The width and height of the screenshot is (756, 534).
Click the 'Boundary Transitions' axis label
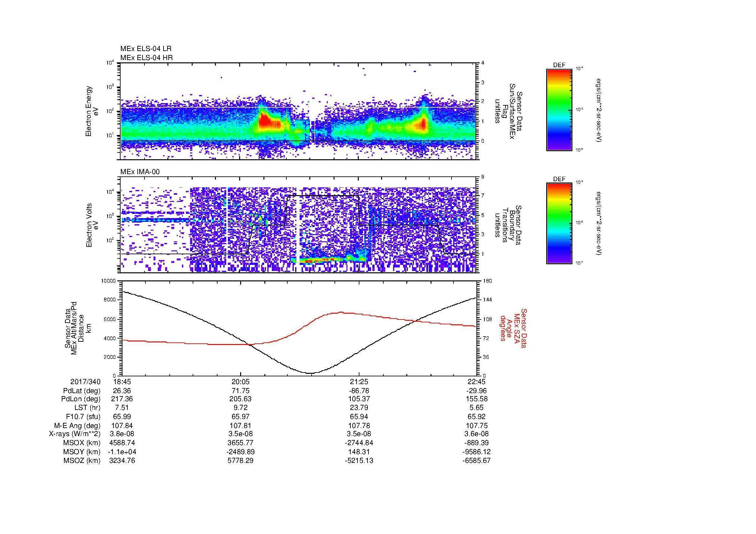coord(508,225)
